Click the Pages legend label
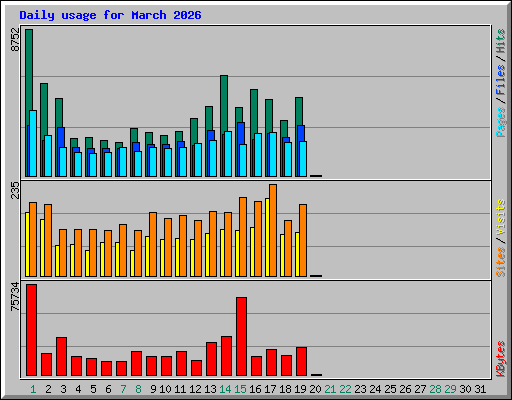512x400 pixels. (500, 122)
